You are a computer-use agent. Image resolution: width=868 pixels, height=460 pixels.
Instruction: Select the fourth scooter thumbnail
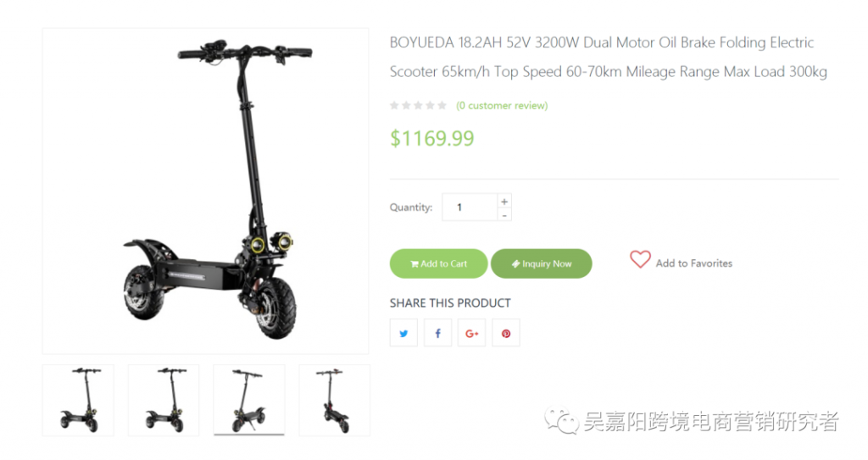(x=334, y=400)
